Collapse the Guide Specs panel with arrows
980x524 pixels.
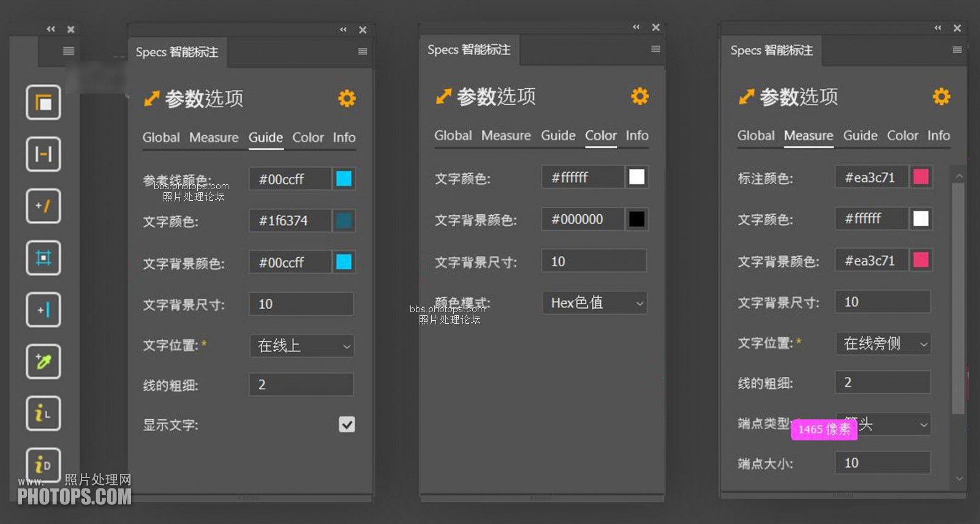point(344,29)
